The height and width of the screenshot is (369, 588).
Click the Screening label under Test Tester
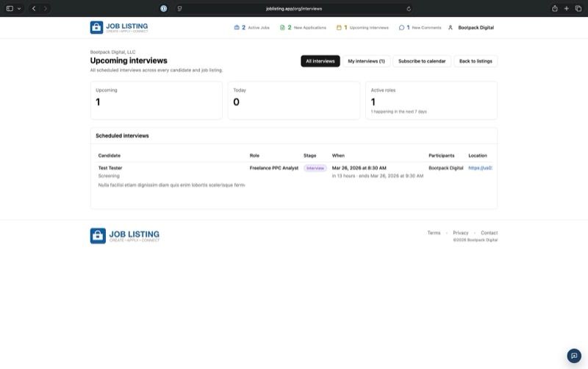coord(109,176)
